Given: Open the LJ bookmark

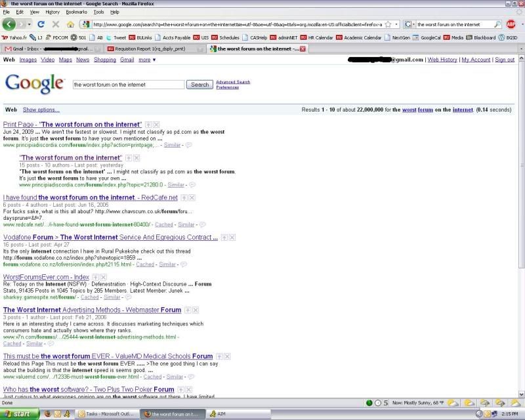Looking at the screenshot, I should [36, 37].
